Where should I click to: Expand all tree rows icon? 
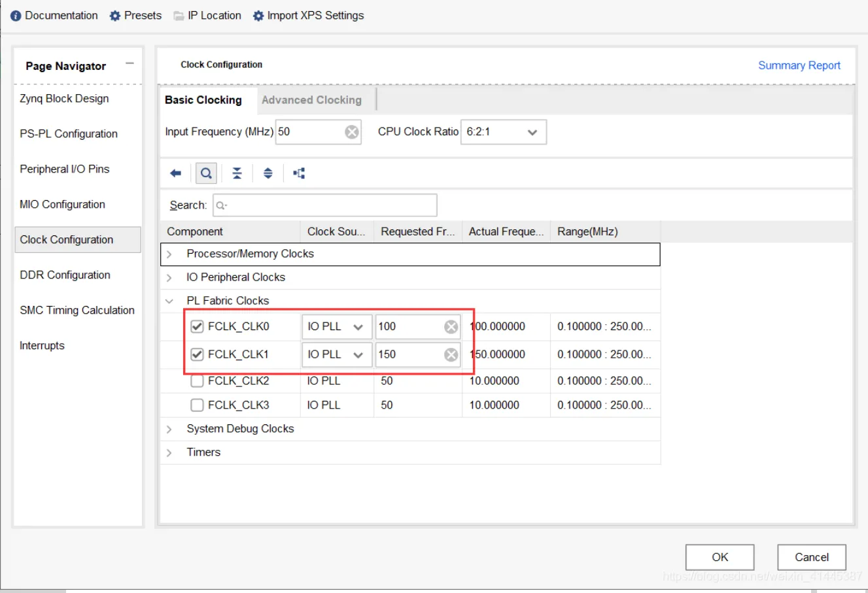click(268, 173)
